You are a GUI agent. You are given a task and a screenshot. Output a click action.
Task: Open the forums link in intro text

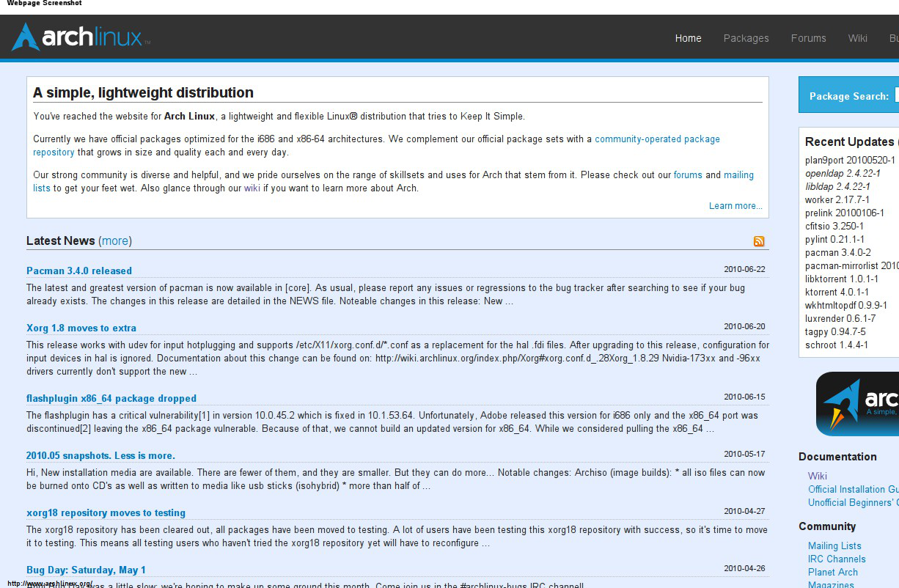pos(688,175)
